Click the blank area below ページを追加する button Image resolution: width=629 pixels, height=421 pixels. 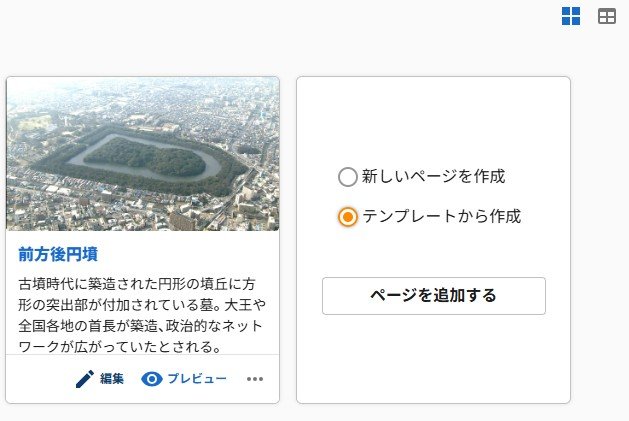(x=433, y=358)
